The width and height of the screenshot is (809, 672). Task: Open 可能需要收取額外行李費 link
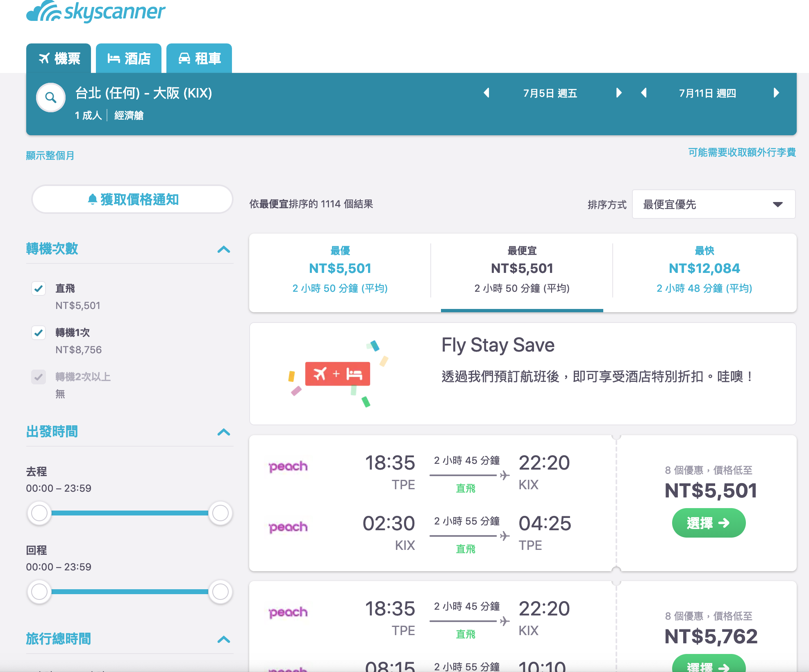742,152
